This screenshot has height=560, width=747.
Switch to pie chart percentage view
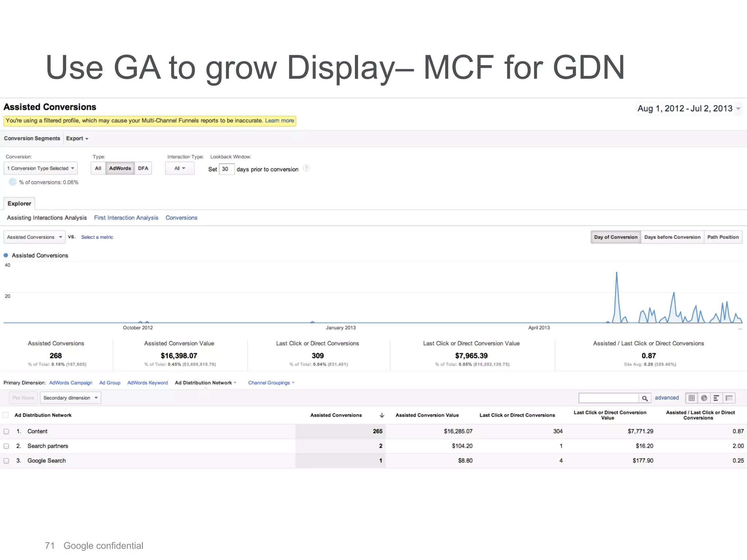click(704, 398)
